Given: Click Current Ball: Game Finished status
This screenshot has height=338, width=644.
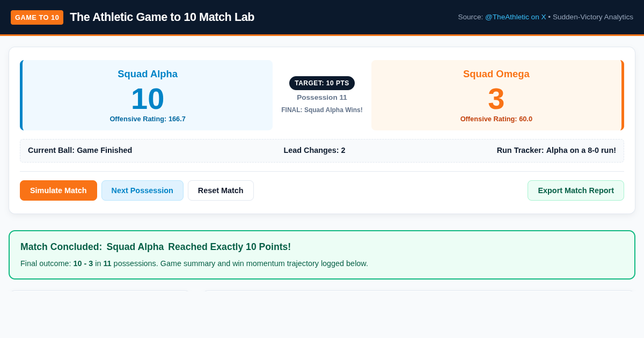Looking at the screenshot, I should pos(80,150).
